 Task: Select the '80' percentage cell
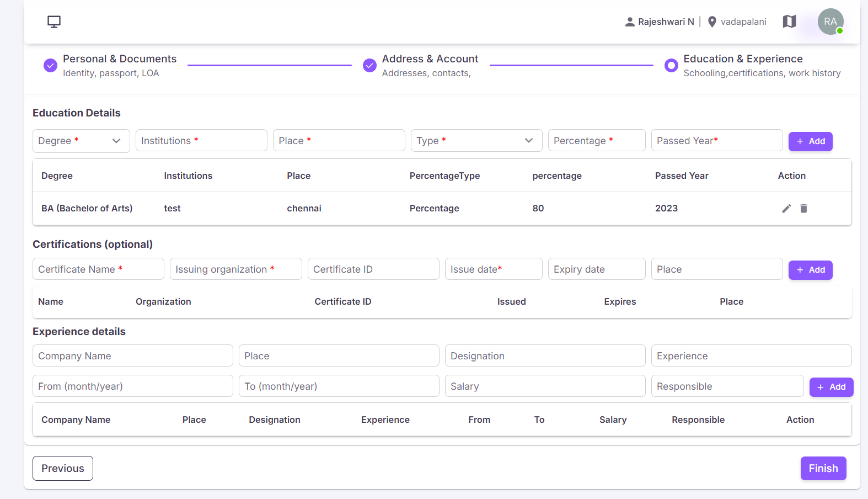point(538,208)
